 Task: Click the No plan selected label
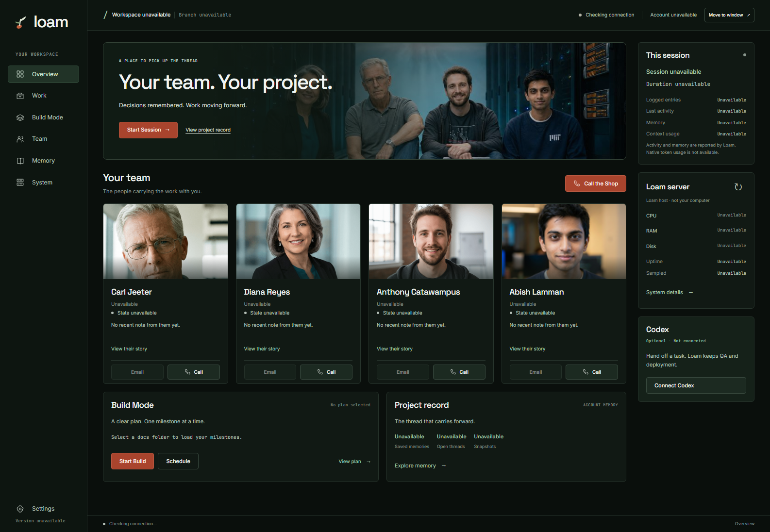pos(351,405)
